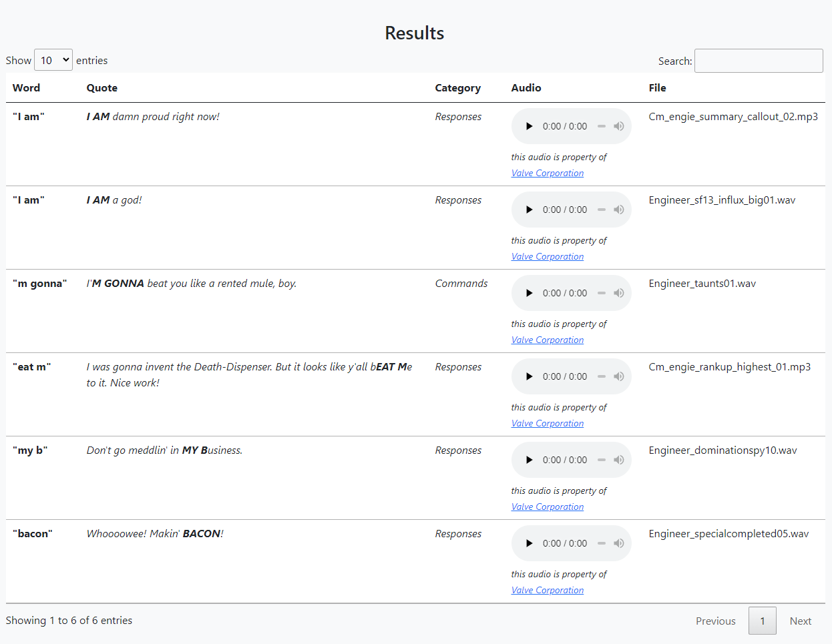Play the Engineer_taunts01.wav audio

[x=530, y=293]
